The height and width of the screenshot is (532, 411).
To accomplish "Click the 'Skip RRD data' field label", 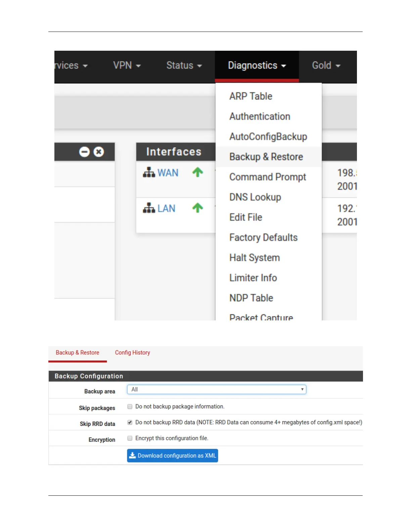I will (x=97, y=424).
